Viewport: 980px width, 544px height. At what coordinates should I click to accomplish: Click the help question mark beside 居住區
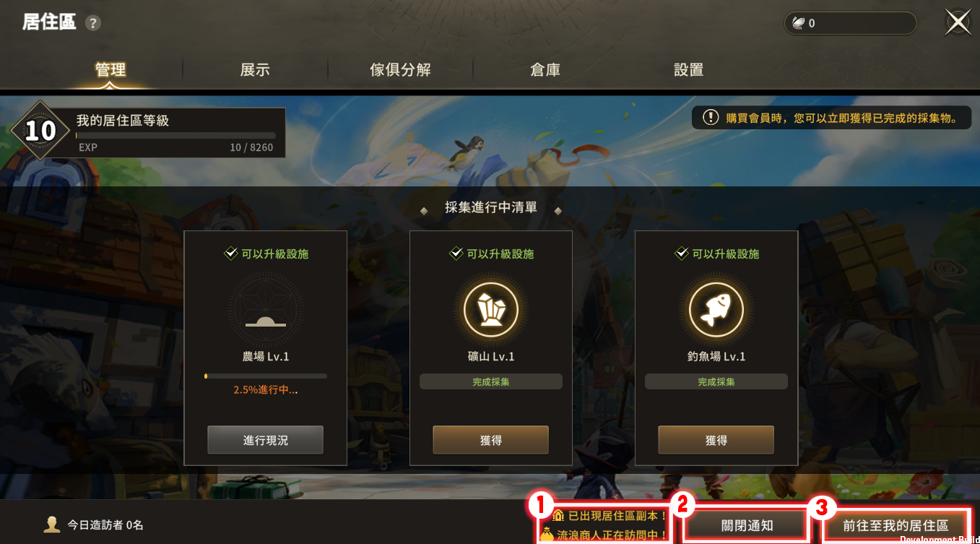pyautogui.click(x=92, y=23)
